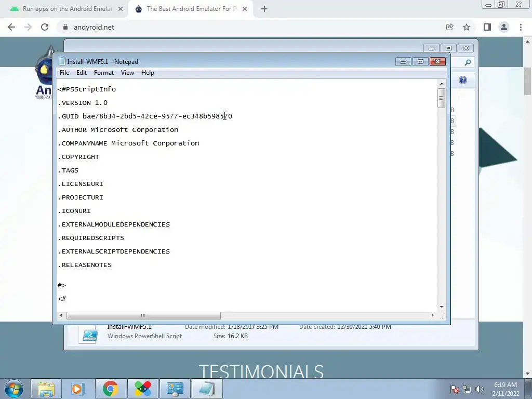Close the Run apps on Android Emulator tab
The image size is (532, 399).
click(121, 9)
